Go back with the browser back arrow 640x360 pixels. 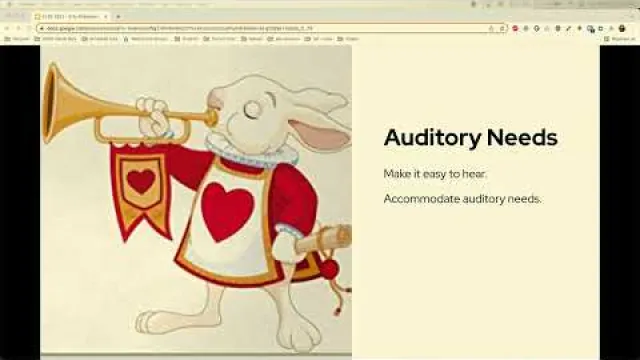[7, 28]
